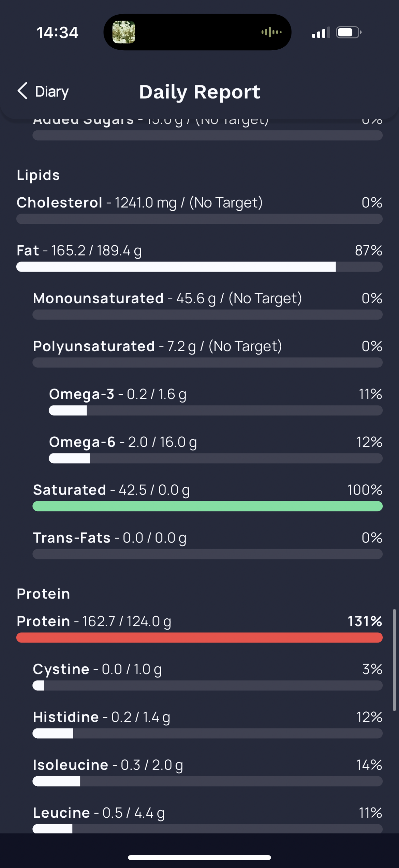
Task: Tap the cellular signal bars icon
Action: pyautogui.click(x=321, y=33)
